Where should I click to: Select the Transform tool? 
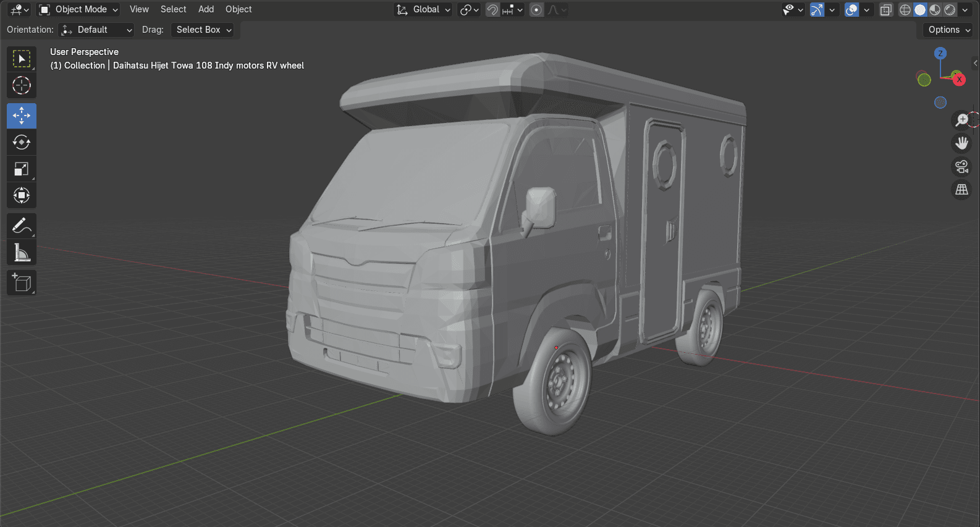[22, 195]
